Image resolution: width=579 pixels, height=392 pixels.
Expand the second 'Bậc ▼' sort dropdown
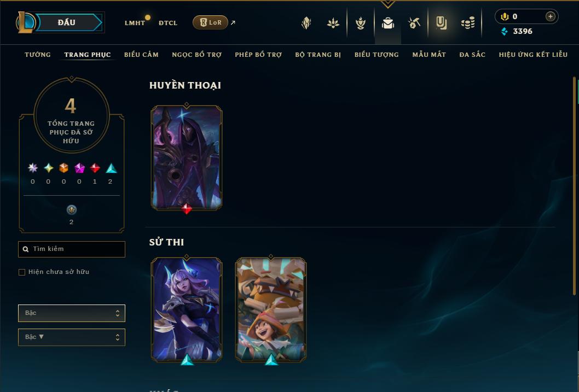72,337
